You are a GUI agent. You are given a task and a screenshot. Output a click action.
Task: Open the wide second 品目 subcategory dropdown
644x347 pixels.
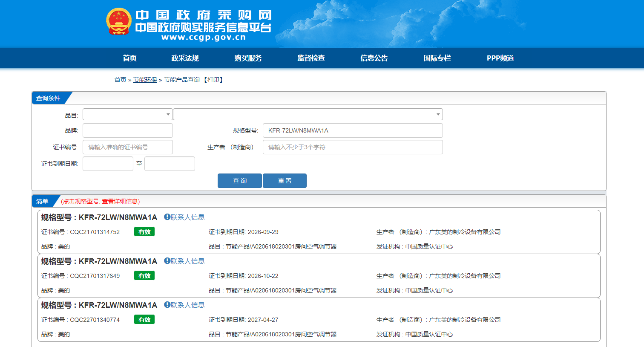308,114
